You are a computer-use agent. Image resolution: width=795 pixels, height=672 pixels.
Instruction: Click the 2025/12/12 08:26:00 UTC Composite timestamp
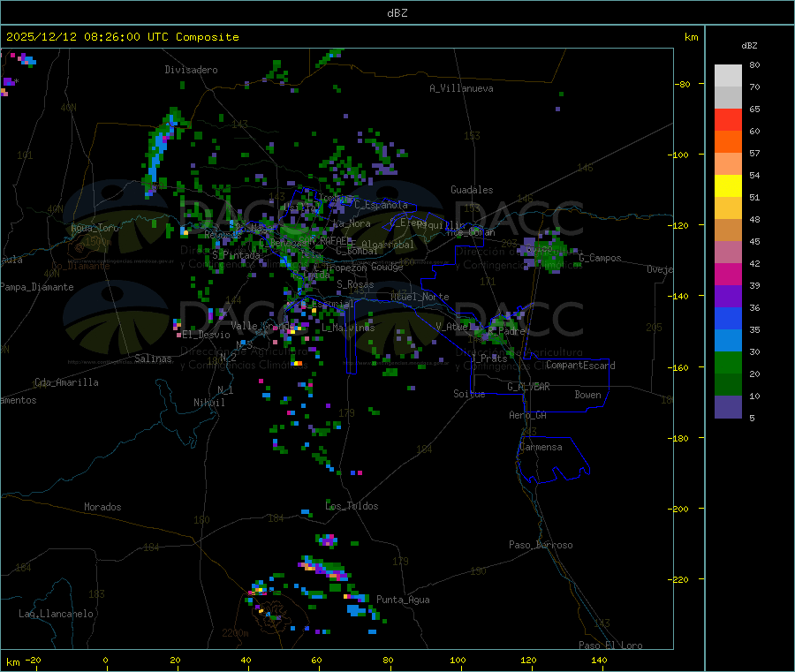coord(122,37)
